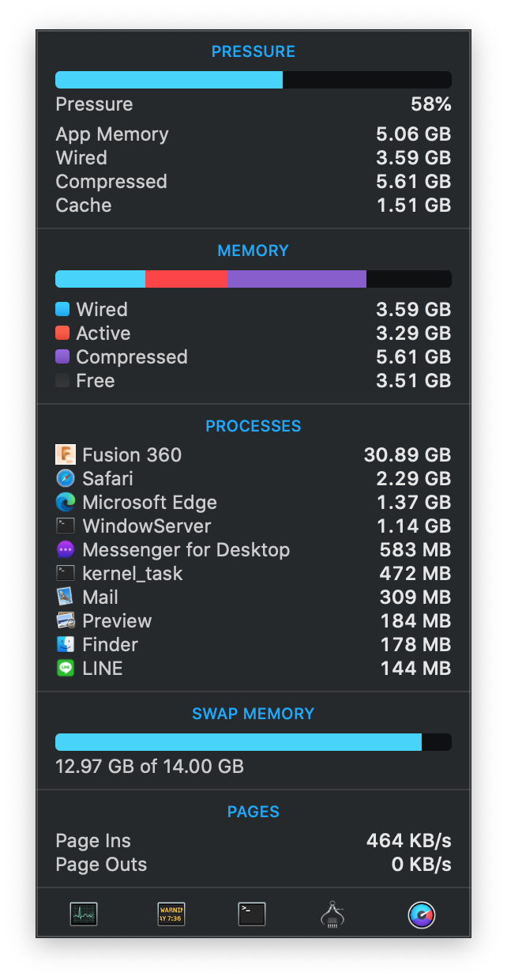Launch Console with the yellow warning icon
The image size is (507, 980).
(x=171, y=914)
